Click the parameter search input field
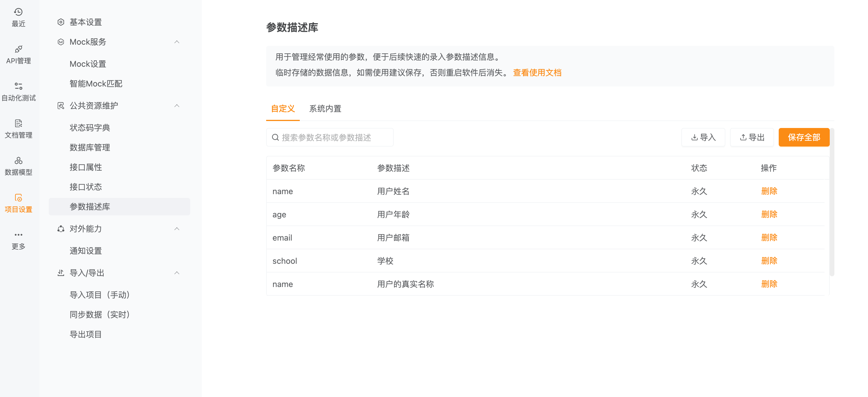This screenshot has height=397, width=868. pos(330,137)
